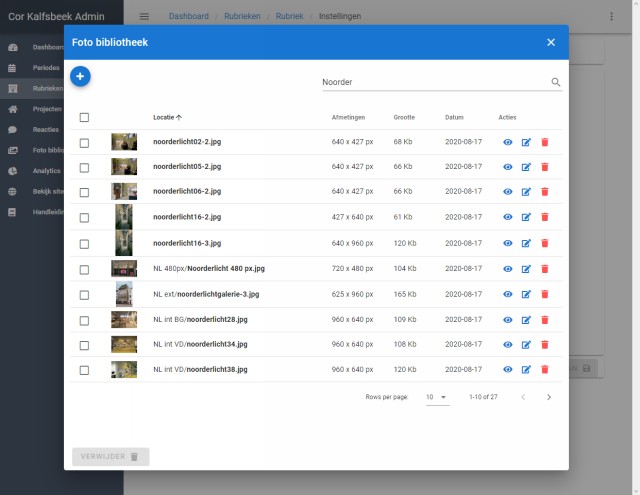Delete noorderlicht28.jpg
This screenshot has width=640, height=495.
point(544,320)
